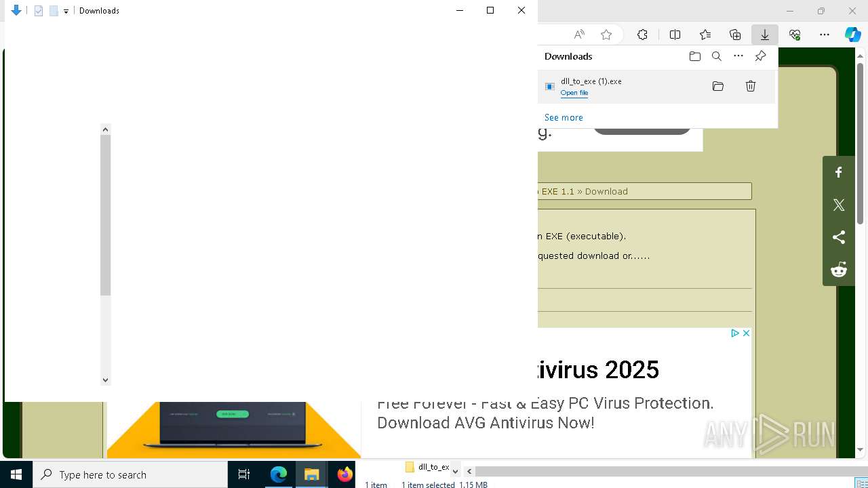The height and width of the screenshot is (488, 868).
Task: Minimize the Downloads Explorer window
Action: point(460,10)
